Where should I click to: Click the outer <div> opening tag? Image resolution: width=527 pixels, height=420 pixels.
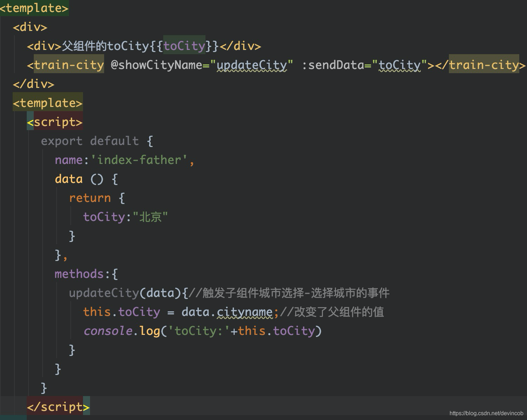[30, 27]
